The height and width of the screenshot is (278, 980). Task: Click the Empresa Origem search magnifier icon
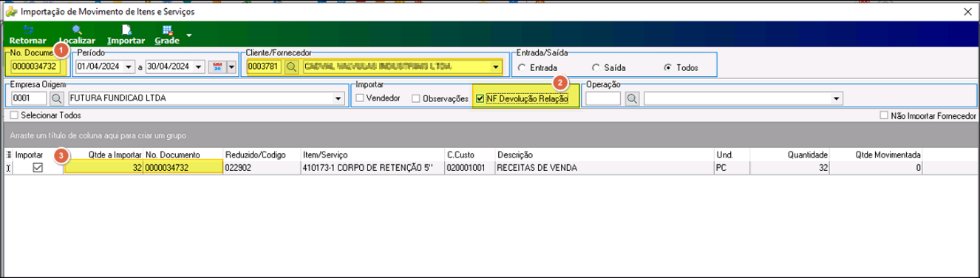(57, 98)
